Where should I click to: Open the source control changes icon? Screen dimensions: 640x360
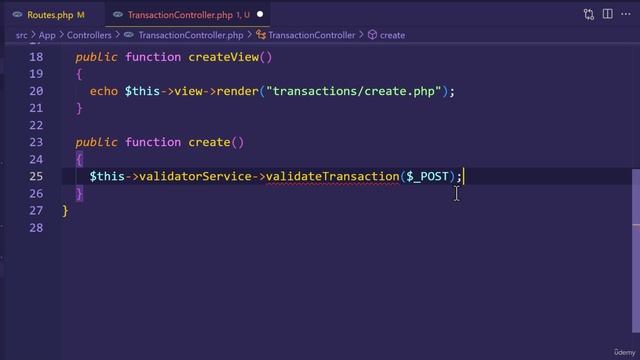point(588,15)
